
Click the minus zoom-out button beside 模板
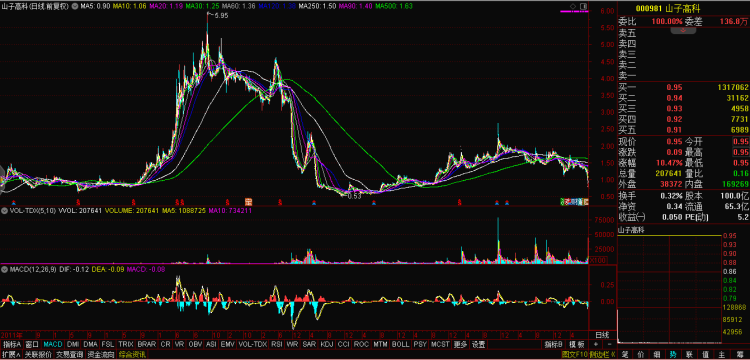click(609, 344)
